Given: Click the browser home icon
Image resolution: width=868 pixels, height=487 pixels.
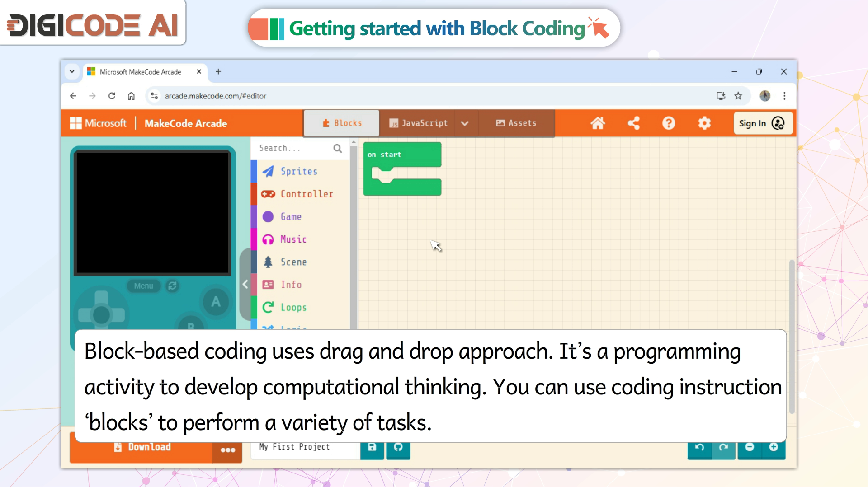Looking at the screenshot, I should tap(131, 96).
